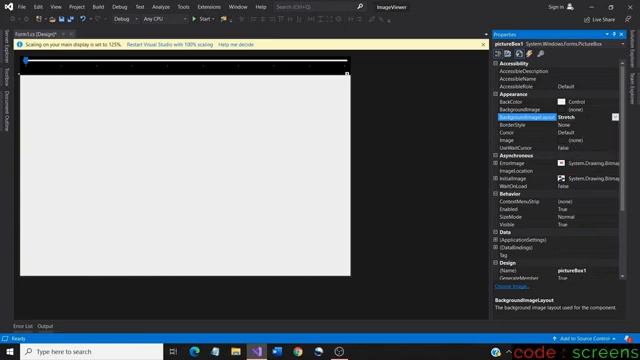
Task: Pin the Properties panel with auto-hide icon
Action: pyautogui.click(x=614, y=34)
